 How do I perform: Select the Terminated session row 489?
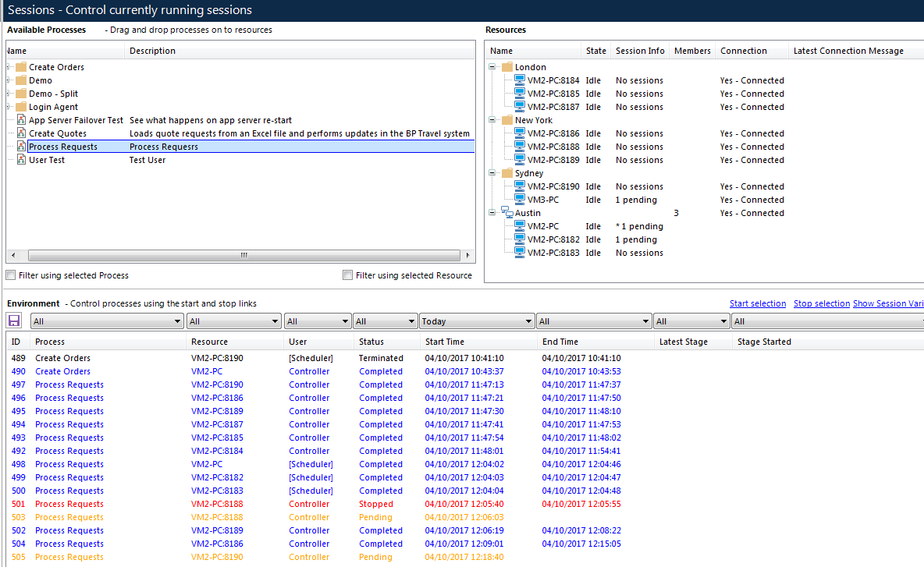click(466, 358)
